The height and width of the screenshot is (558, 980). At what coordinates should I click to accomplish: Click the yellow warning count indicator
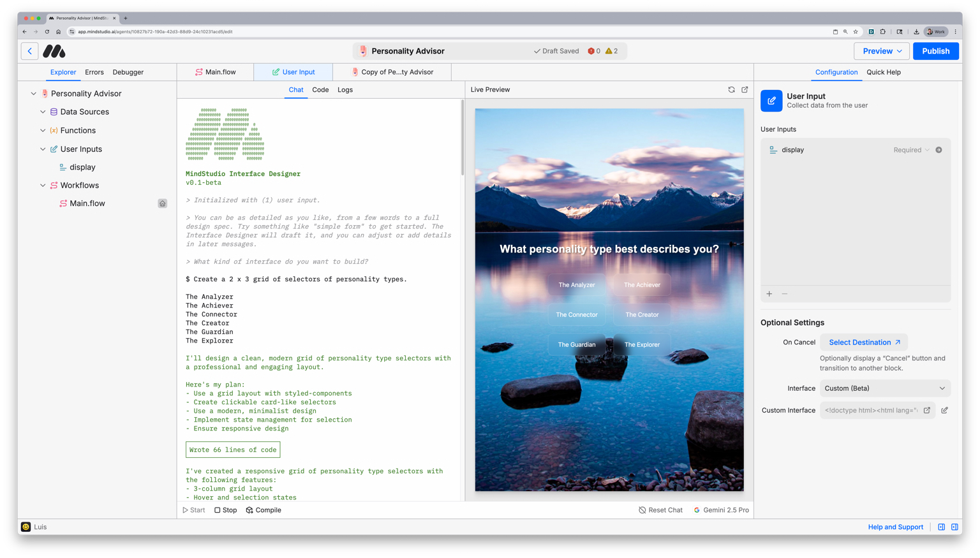[x=612, y=51]
